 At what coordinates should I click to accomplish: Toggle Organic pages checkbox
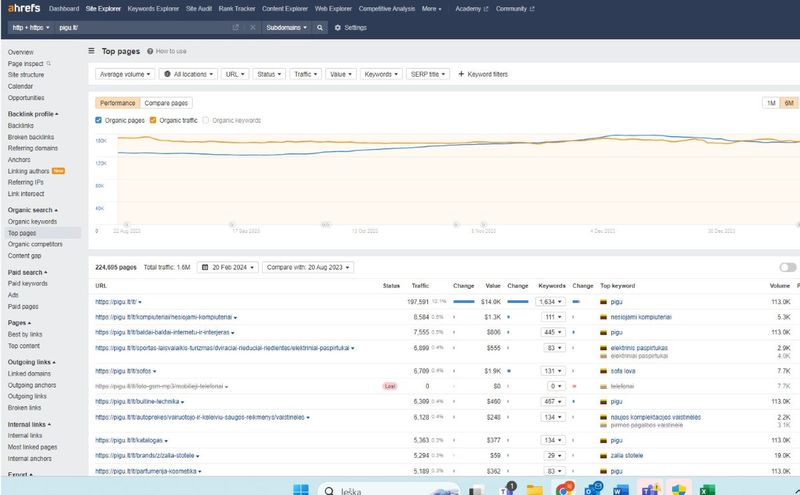[98, 120]
